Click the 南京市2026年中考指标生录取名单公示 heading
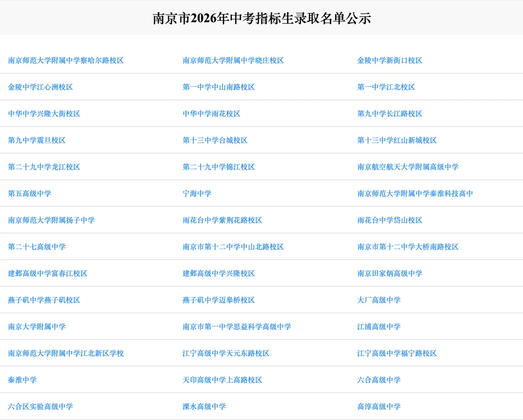Screen dimensions: 523x420 click(x=262, y=18)
